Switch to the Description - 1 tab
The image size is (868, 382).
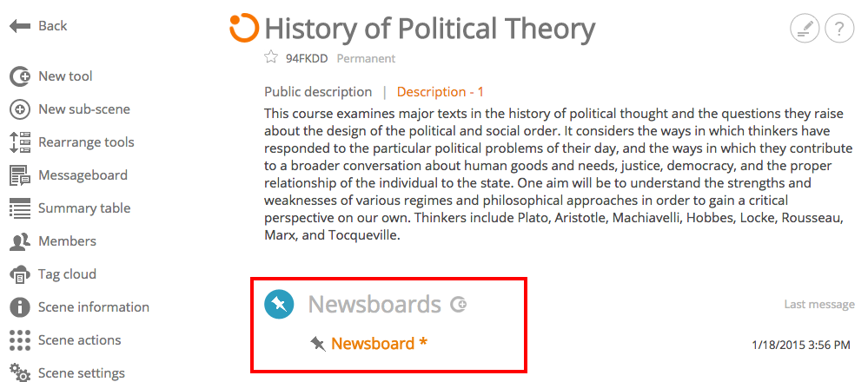pyautogui.click(x=441, y=92)
